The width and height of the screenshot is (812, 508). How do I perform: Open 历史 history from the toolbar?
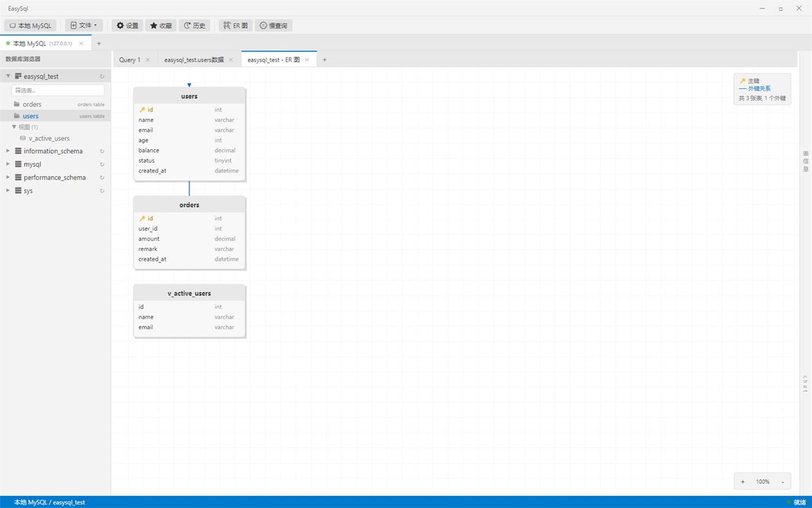click(194, 25)
